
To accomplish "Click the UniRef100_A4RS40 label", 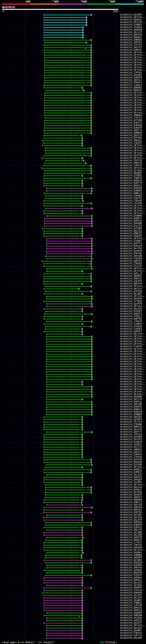I will coord(131,50).
